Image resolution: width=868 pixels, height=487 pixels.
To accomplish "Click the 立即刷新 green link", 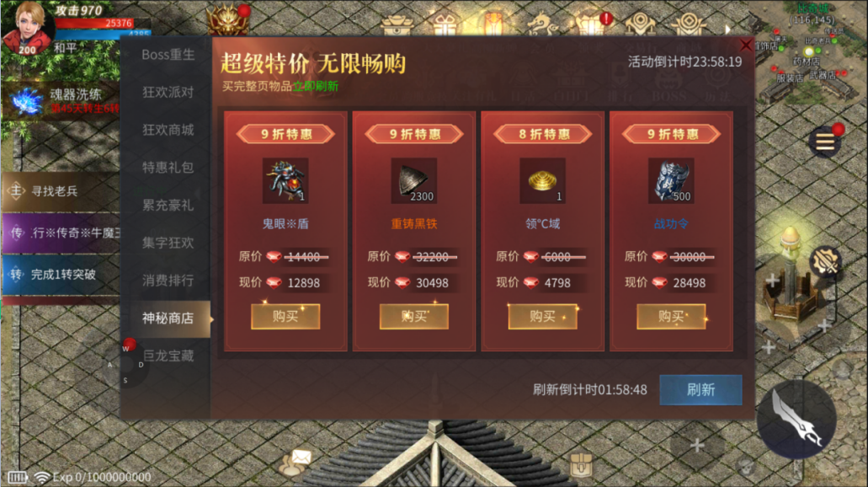I will 316,87.
